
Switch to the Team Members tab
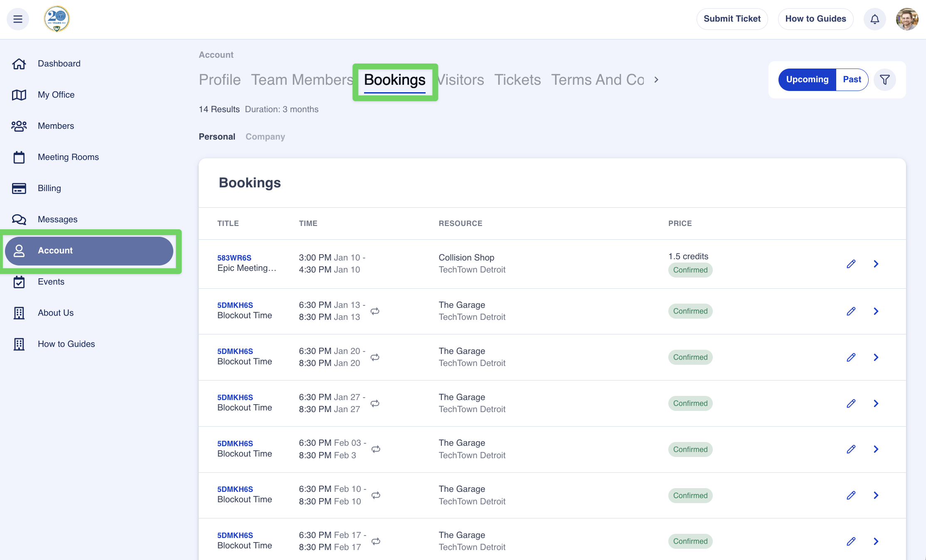(301, 80)
